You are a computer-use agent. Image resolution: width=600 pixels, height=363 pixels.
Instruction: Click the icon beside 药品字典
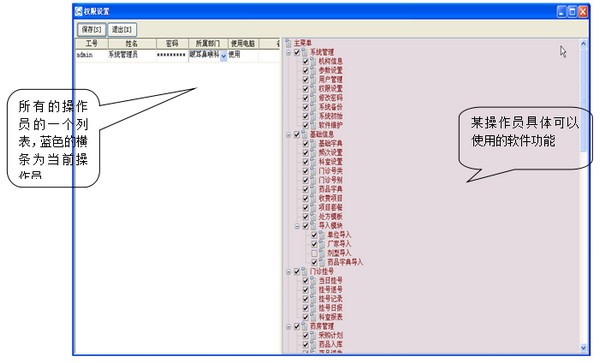tap(313, 189)
